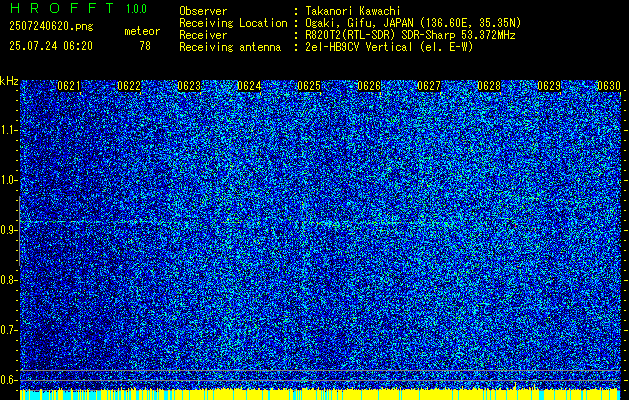Click the 0630 time marker
629x400 pixels.
pos(609,86)
